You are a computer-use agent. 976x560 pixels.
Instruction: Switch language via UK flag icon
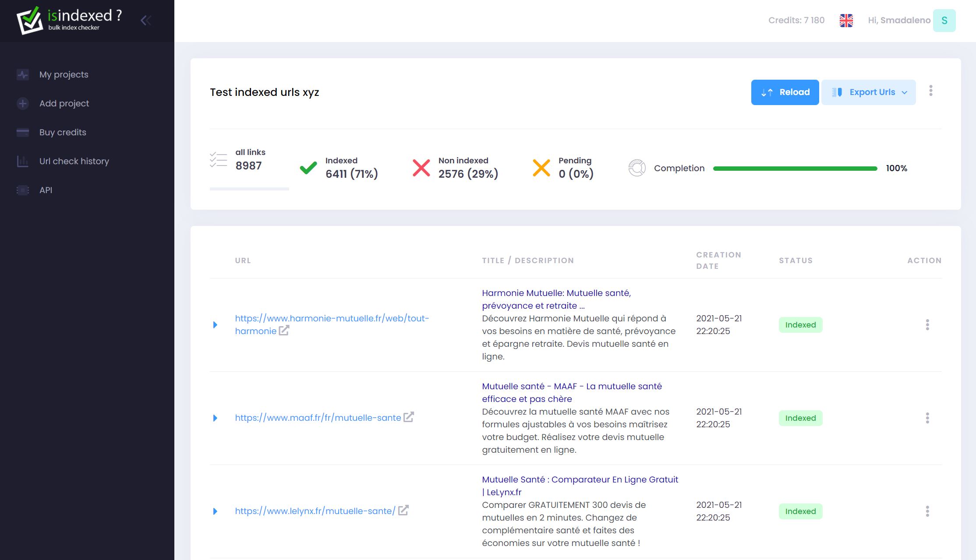click(x=846, y=20)
